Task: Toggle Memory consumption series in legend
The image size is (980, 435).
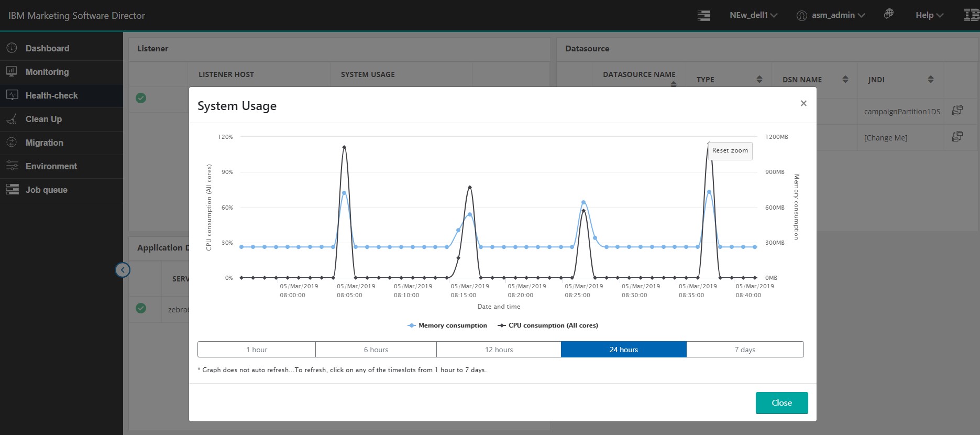Action: point(447,325)
